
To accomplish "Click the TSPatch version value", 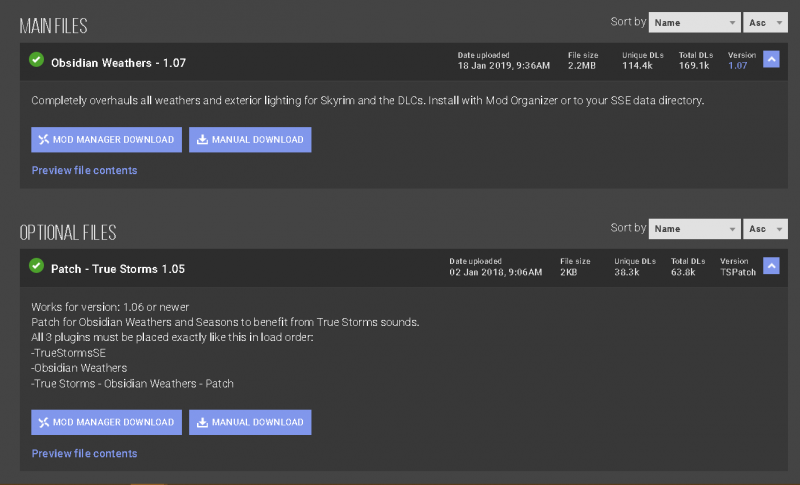I will (738, 272).
